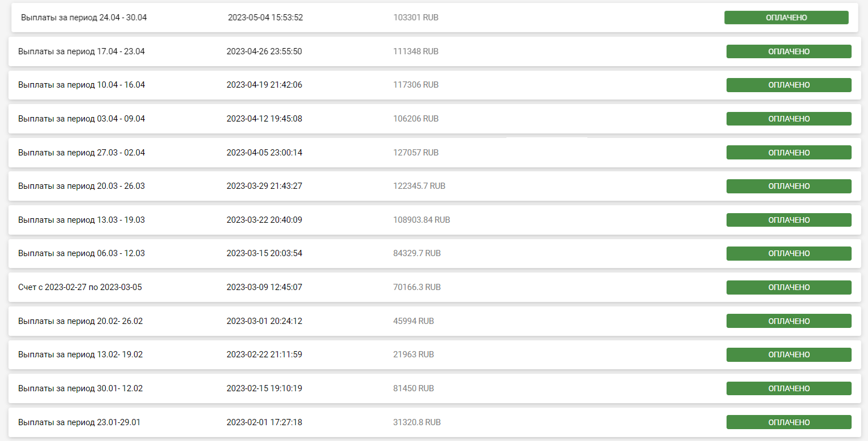Open row Выплаты за период 17.04 - 23.04
This screenshot has height=441, width=868.
(435, 51)
